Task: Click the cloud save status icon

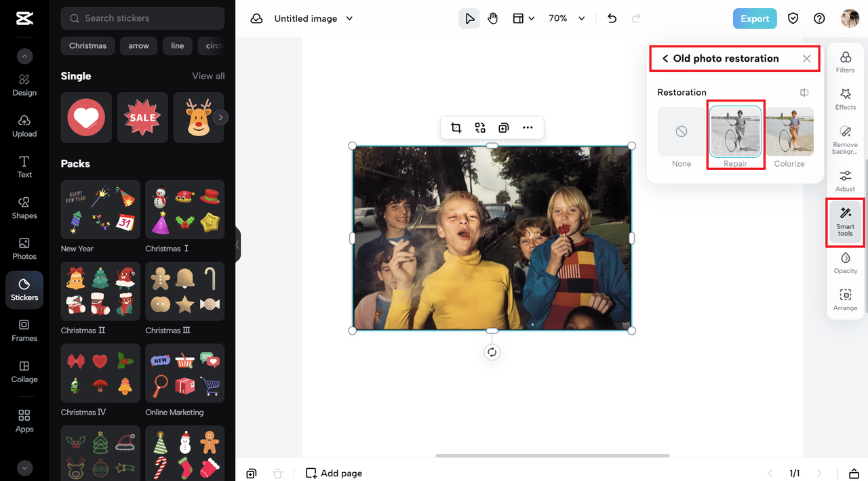Action: pyautogui.click(x=256, y=18)
